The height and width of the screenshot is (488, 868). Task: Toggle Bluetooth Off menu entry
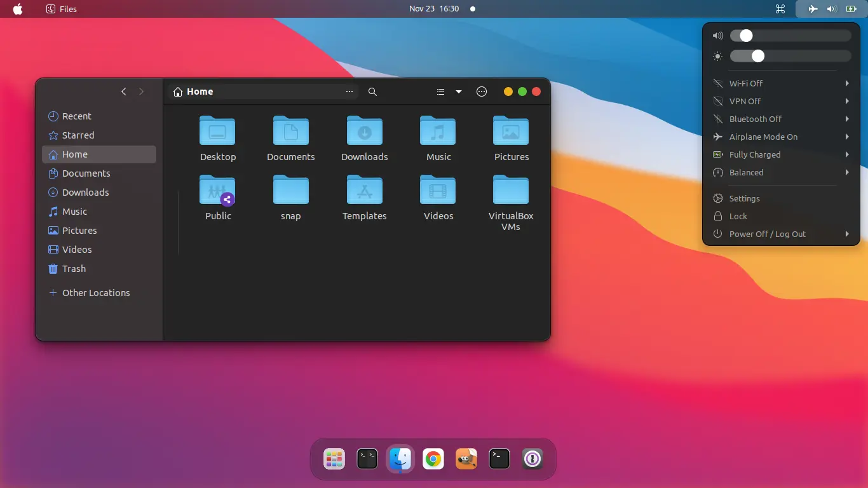(x=755, y=119)
